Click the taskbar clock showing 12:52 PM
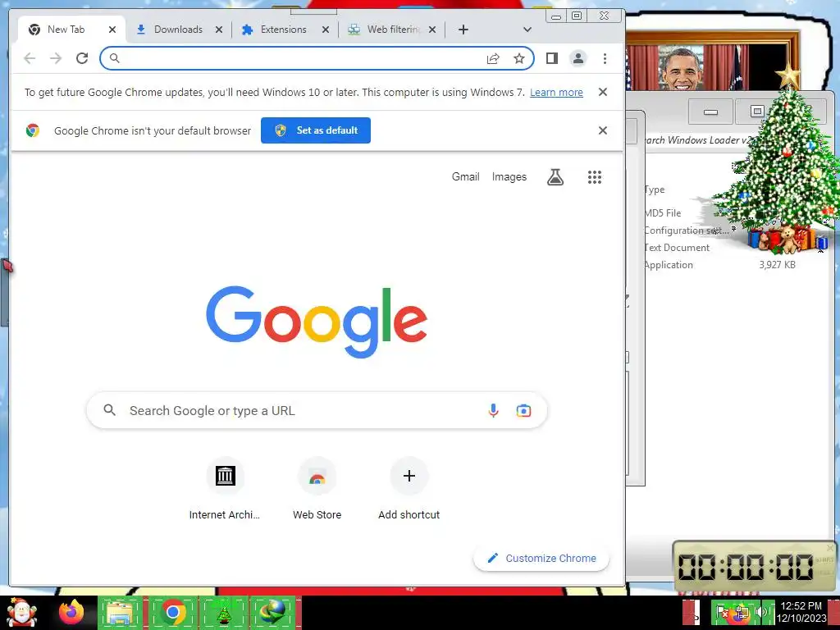This screenshot has width=840, height=630. 801,612
